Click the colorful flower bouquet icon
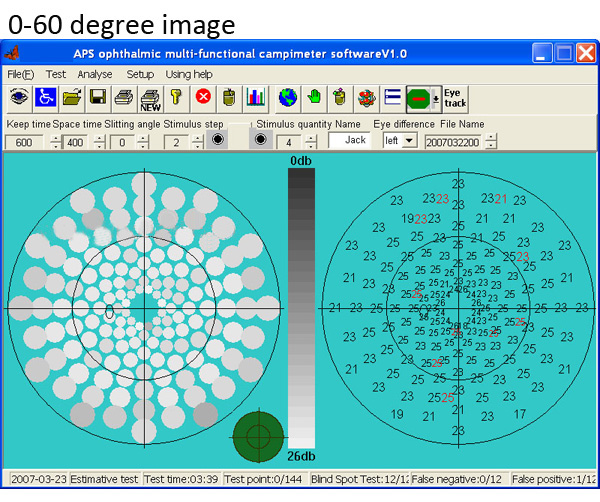 coord(367,98)
